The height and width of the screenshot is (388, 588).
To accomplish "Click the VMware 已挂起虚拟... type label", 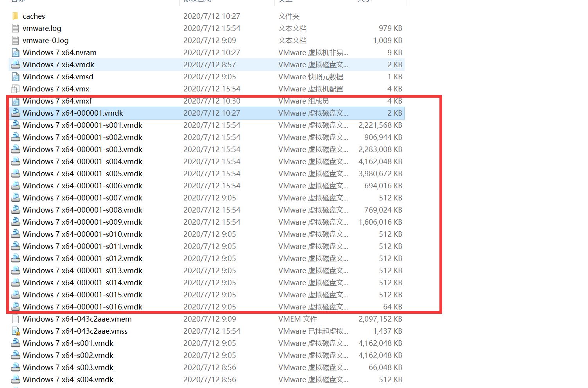I will coord(313,331).
